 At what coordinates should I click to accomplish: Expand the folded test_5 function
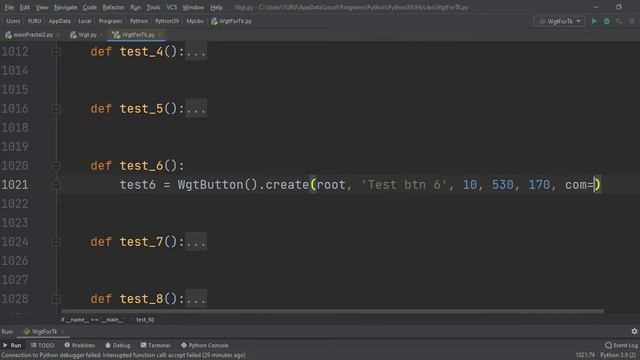pyautogui.click(x=56, y=109)
